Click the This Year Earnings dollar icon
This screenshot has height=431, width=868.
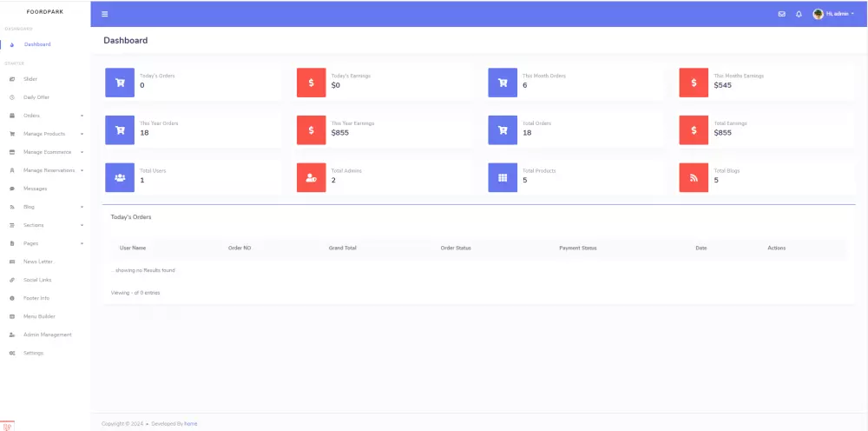[311, 130]
